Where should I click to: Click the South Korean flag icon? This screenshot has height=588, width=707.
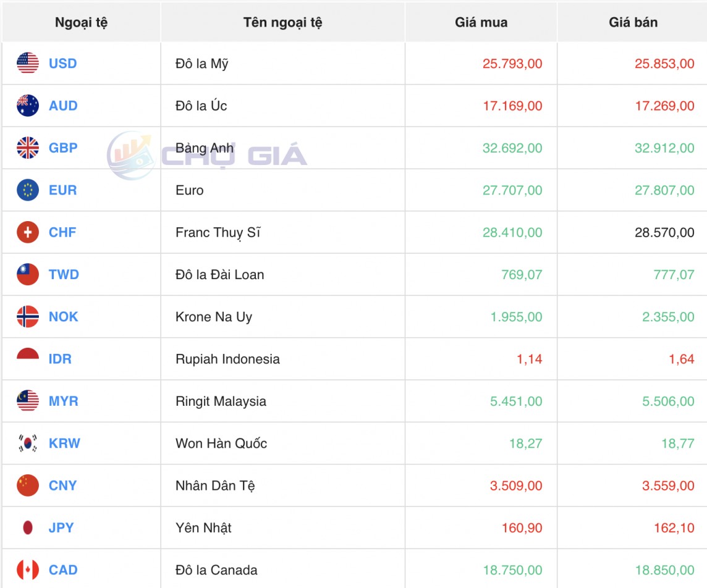28,443
